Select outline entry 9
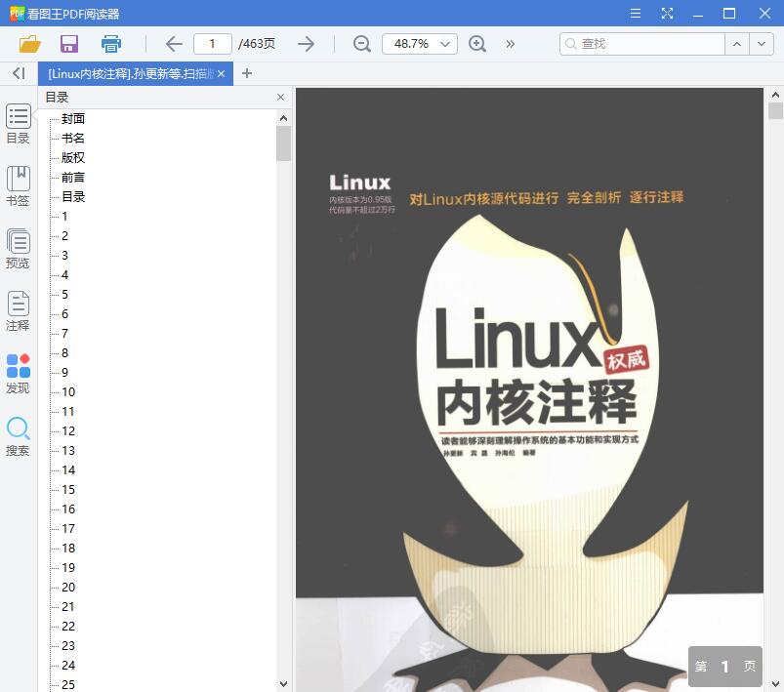This screenshot has width=784, height=692. [x=64, y=372]
